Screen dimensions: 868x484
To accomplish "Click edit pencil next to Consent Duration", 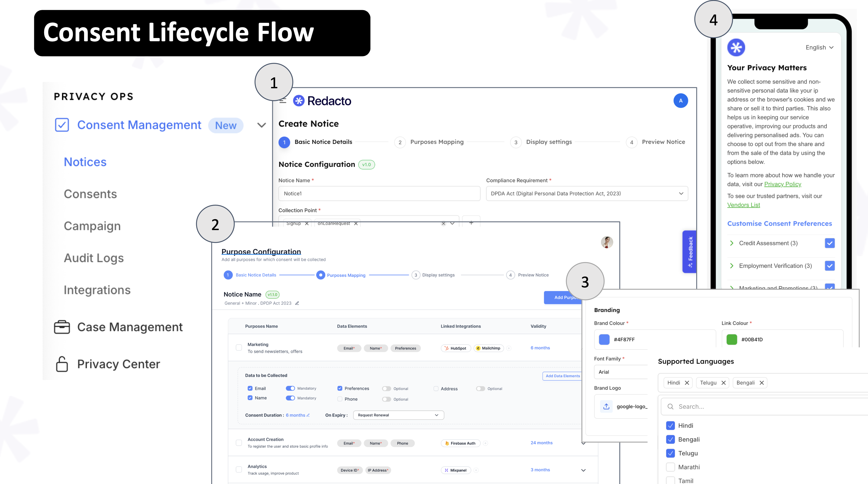I will coord(308,415).
